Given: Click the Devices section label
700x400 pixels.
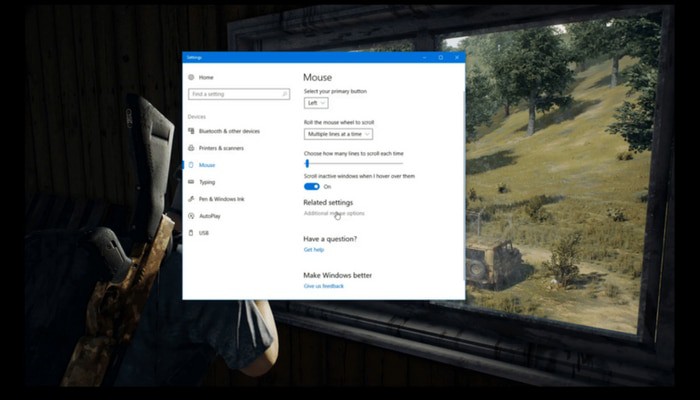Looking at the screenshot, I should [196, 117].
